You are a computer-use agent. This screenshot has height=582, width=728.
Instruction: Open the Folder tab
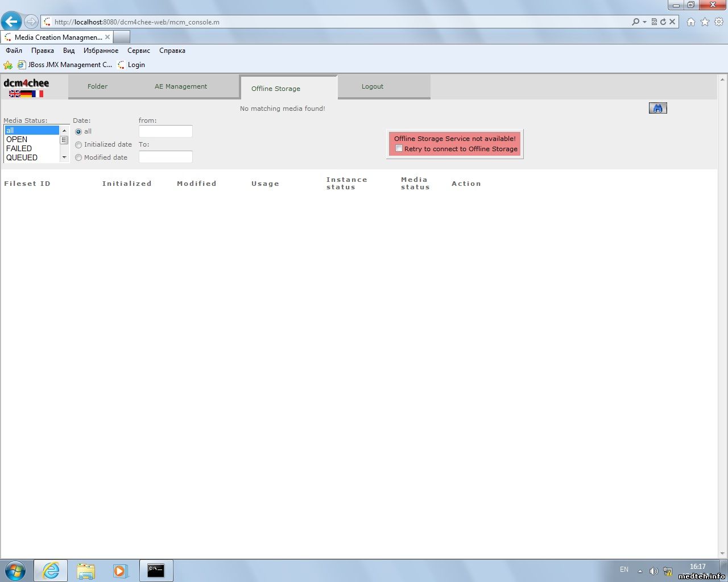coord(97,86)
